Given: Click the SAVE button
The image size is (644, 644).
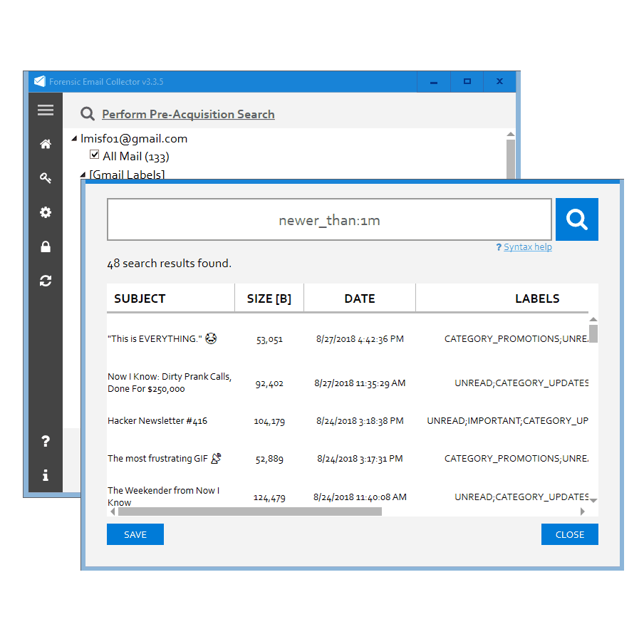Looking at the screenshot, I should point(135,534).
